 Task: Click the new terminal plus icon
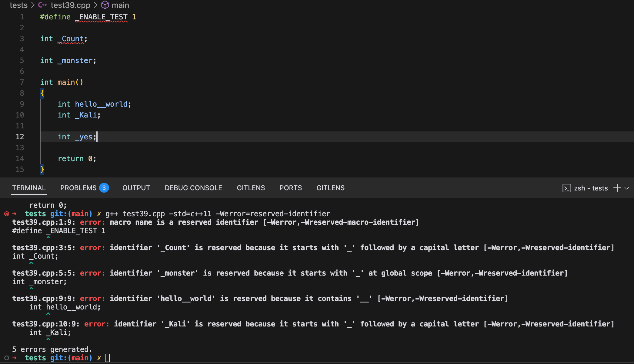617,188
